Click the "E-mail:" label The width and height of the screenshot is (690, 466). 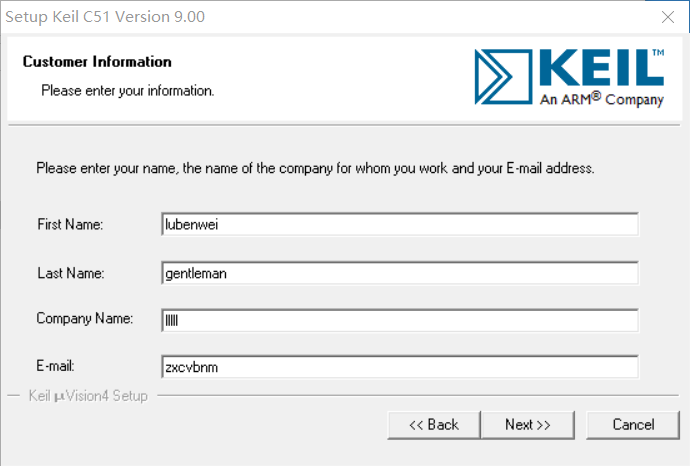57,366
